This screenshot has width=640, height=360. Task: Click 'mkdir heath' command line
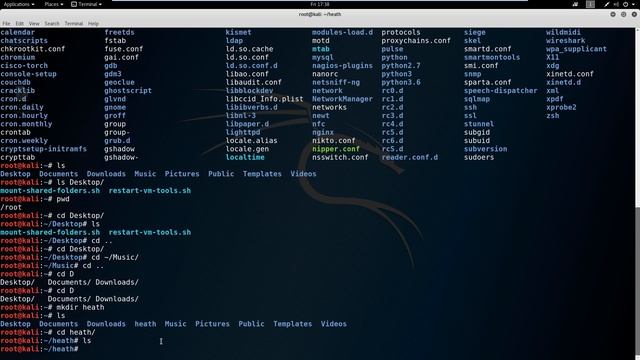coord(80,307)
